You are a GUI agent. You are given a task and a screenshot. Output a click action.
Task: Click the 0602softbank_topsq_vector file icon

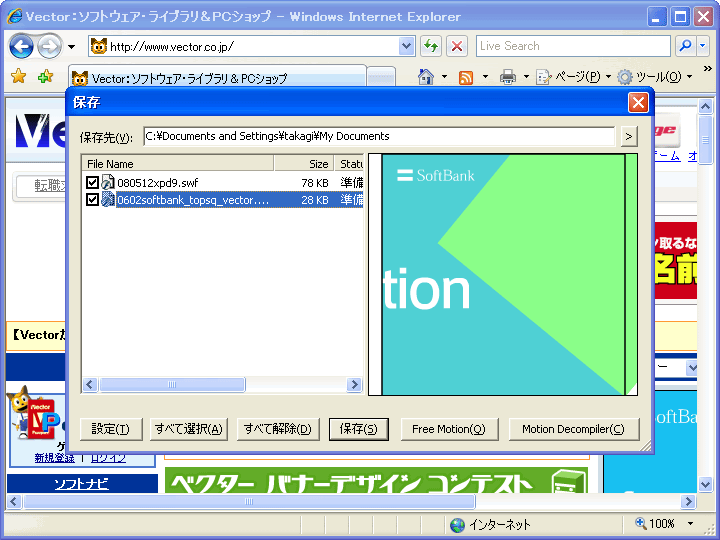tap(107, 199)
